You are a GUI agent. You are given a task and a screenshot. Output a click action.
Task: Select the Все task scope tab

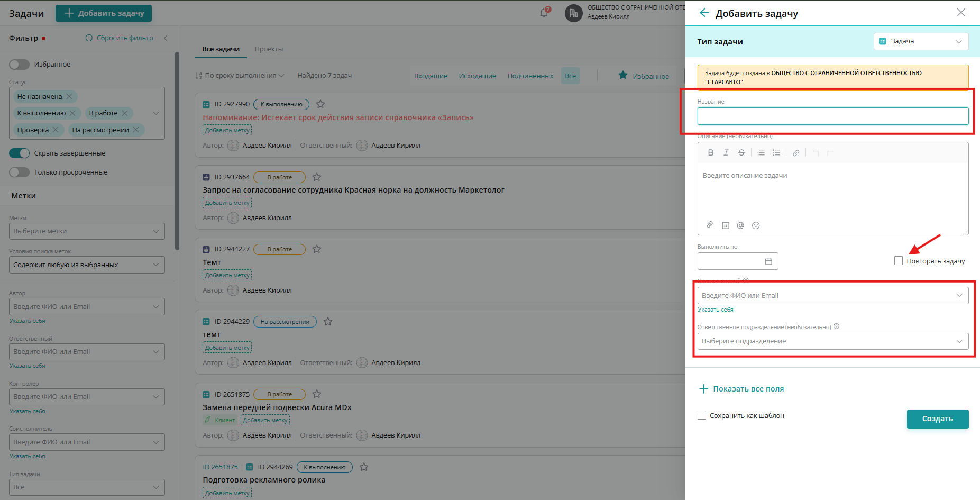(x=570, y=76)
